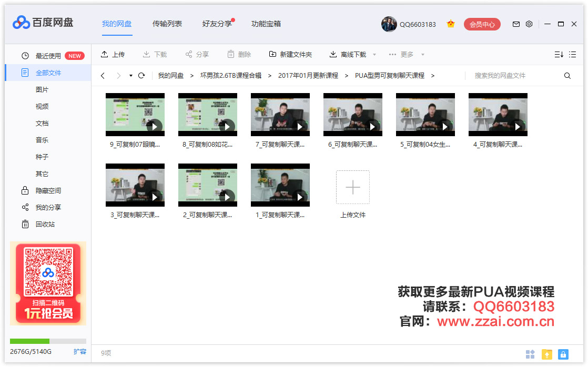The height and width of the screenshot is (367, 588).
Task: Open the 会员中心 button
Action: (x=482, y=24)
